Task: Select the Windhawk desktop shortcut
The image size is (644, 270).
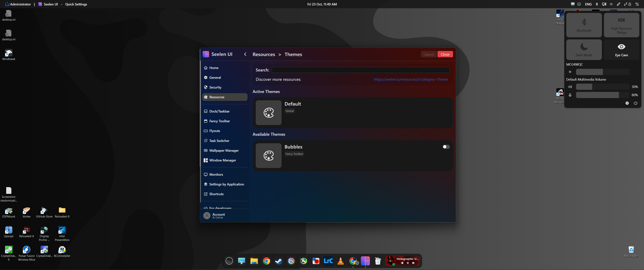Action: pyautogui.click(x=8, y=55)
